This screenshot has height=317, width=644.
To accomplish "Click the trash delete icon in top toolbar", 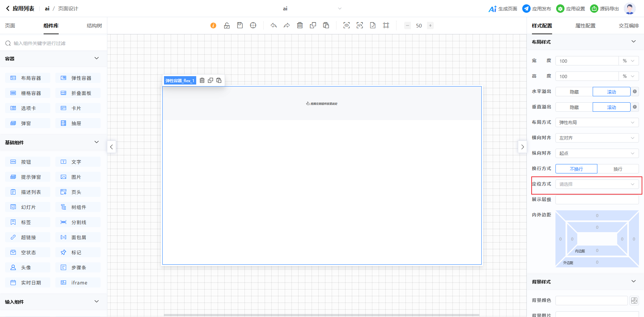I will (x=300, y=25).
